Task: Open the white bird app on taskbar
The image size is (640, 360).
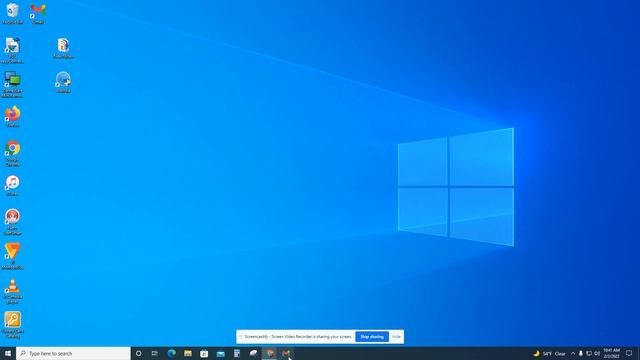Action: point(253,353)
